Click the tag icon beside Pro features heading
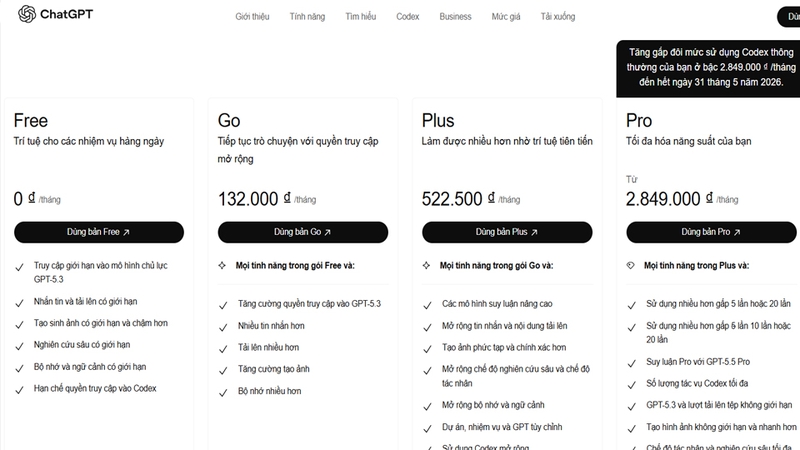Viewport: 800px width, 450px height. pos(631,265)
